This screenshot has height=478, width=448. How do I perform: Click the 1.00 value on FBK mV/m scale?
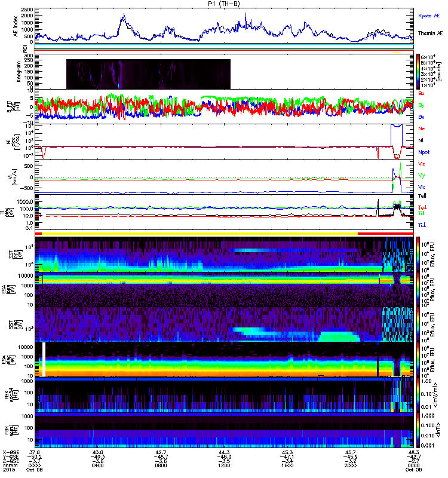[426, 381]
